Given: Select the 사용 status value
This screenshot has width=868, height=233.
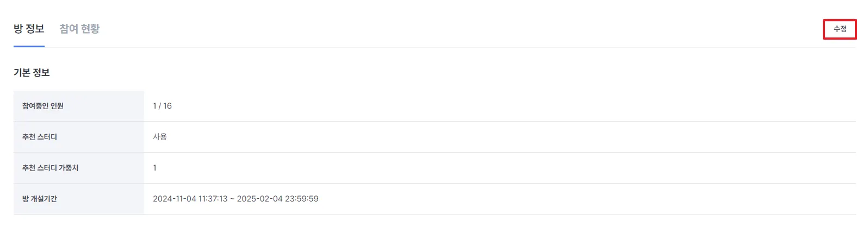Looking at the screenshot, I should [x=160, y=137].
